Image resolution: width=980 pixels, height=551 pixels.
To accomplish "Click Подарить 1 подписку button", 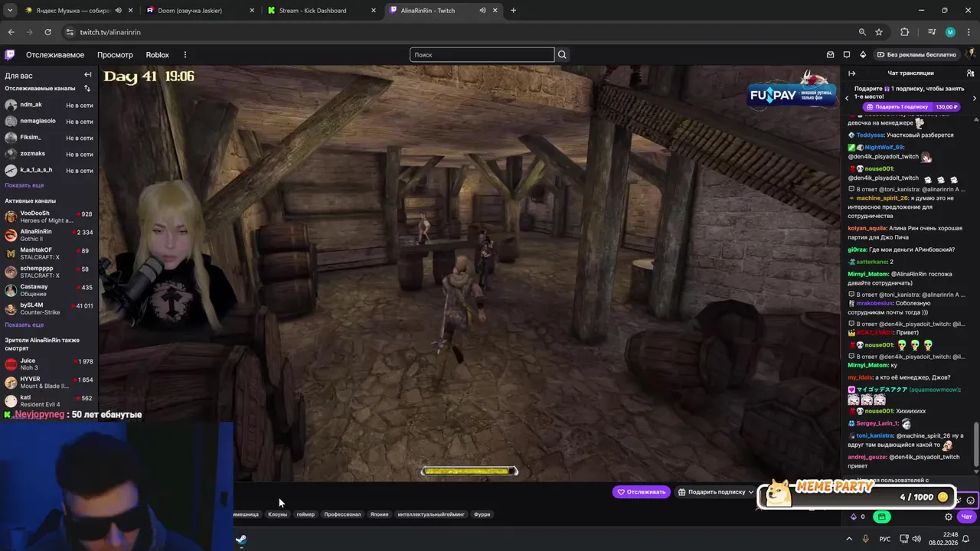I will (911, 107).
